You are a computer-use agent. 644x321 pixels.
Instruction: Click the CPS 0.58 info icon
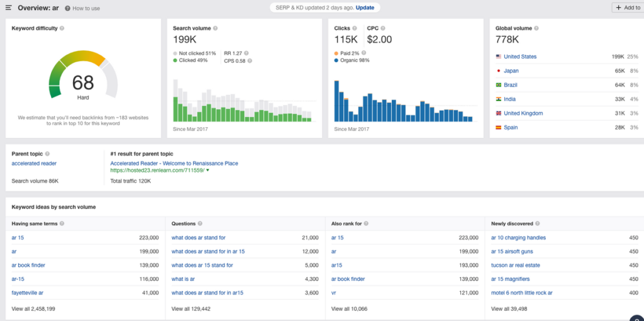250,61
